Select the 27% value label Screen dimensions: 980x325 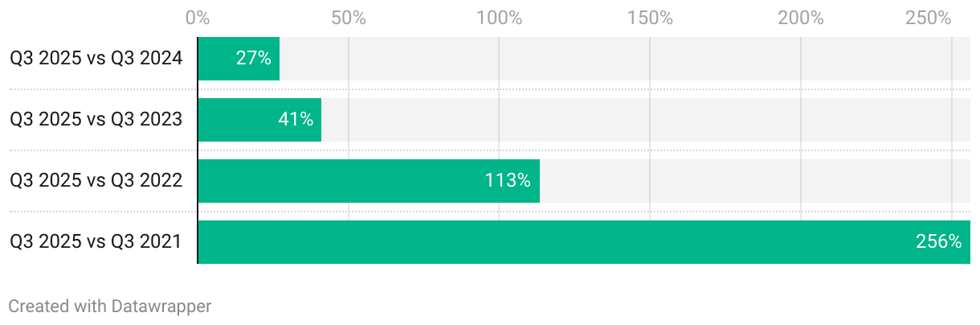(253, 59)
